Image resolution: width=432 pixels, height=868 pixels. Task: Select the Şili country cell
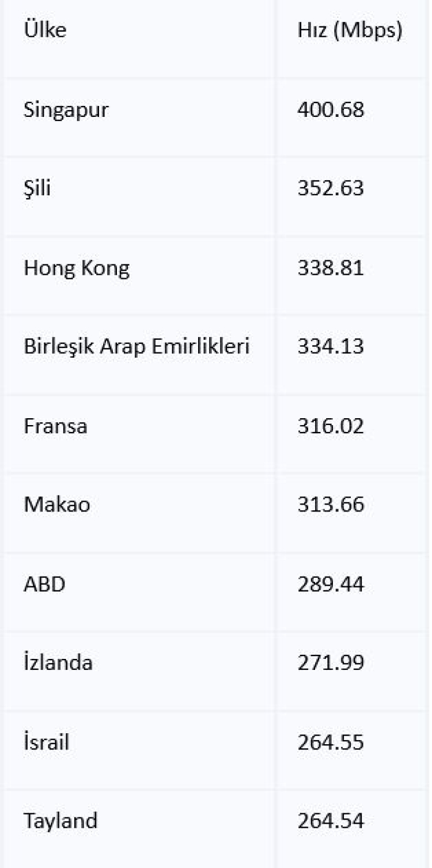[x=37, y=188]
